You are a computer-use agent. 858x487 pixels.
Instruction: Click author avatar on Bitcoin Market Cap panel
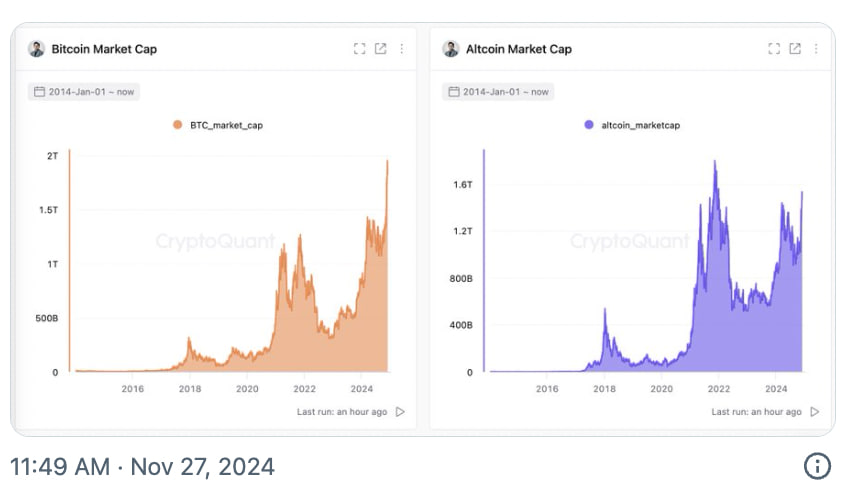pos(37,49)
